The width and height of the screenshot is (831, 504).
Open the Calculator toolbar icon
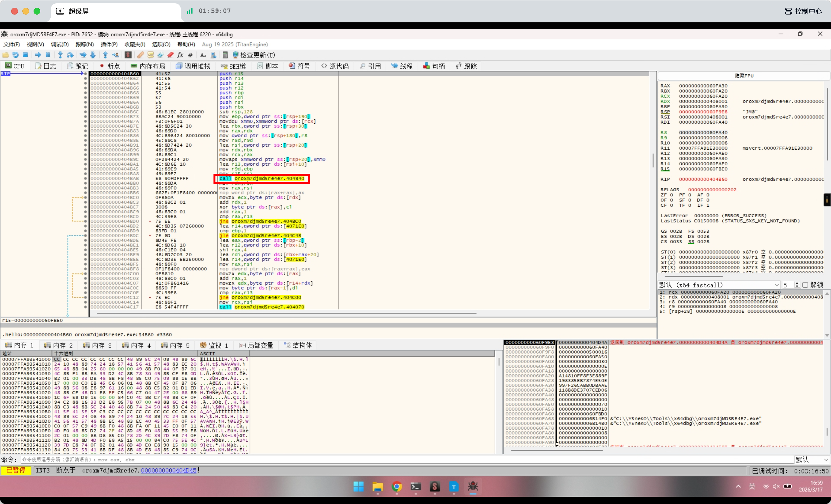[x=225, y=55]
